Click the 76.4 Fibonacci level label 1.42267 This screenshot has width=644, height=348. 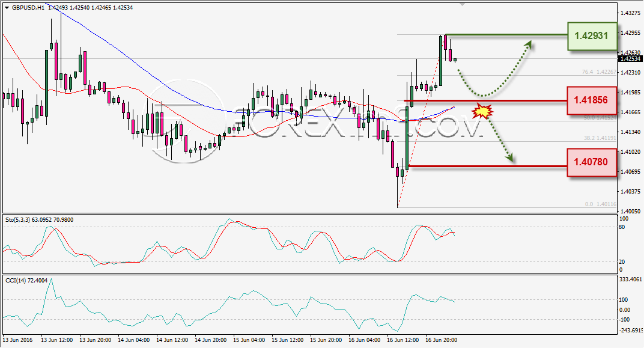599,72
